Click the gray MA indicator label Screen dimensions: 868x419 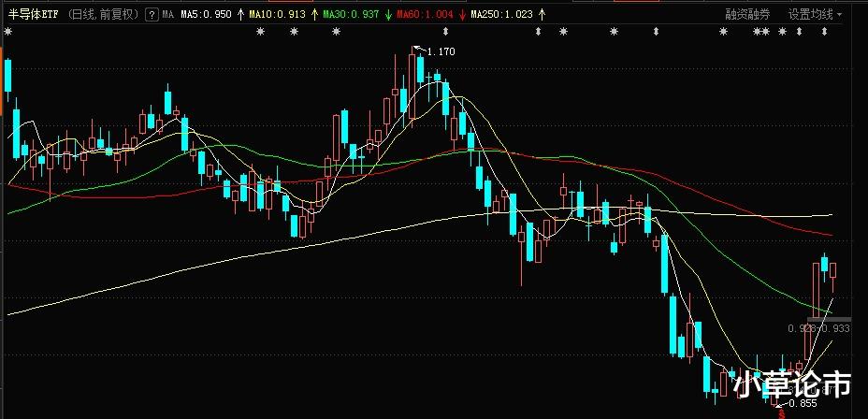167,15
